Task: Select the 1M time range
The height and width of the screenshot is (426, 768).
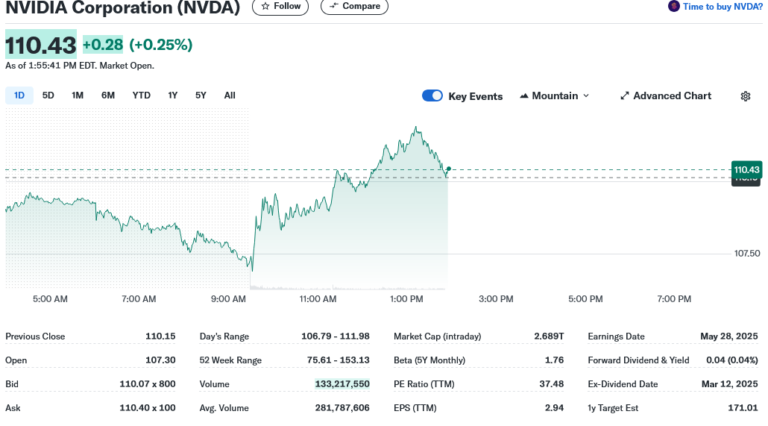Action: click(x=77, y=95)
